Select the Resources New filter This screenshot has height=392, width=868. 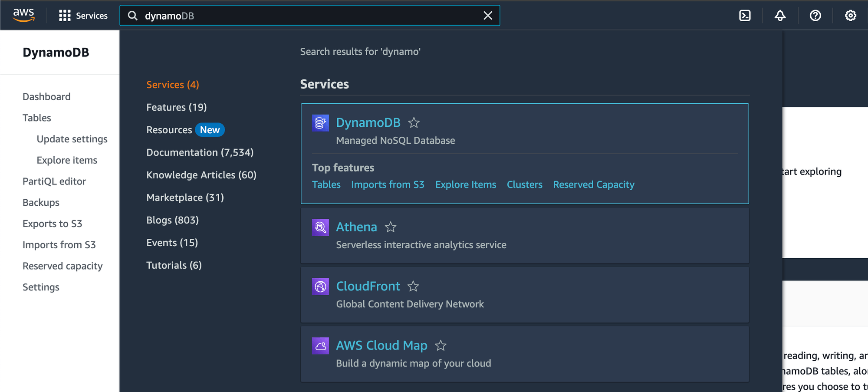pos(185,130)
